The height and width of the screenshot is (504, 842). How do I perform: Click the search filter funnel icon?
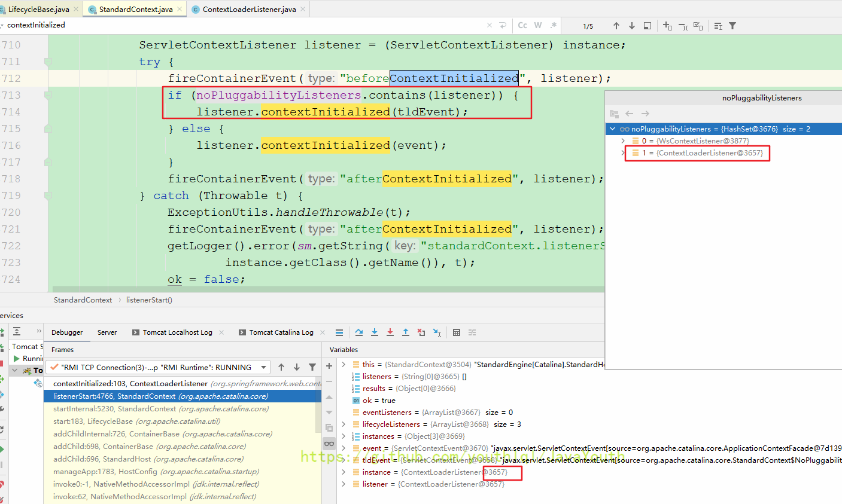point(732,26)
